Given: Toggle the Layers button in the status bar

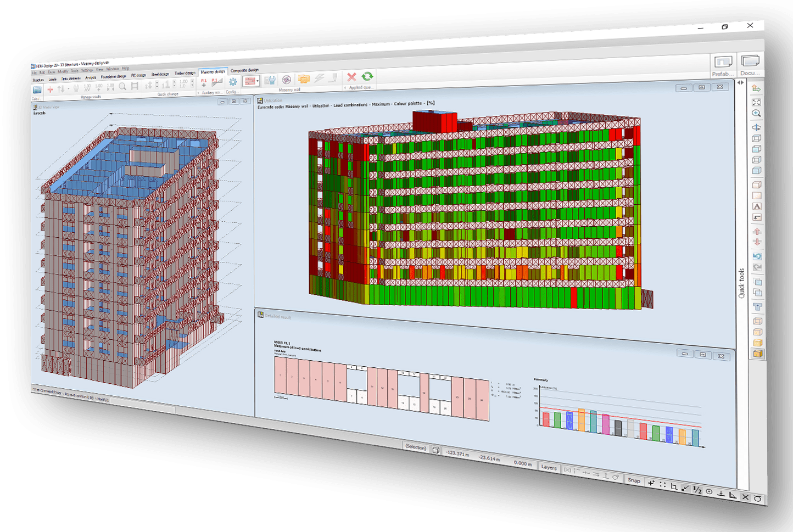Looking at the screenshot, I should pos(549,467).
